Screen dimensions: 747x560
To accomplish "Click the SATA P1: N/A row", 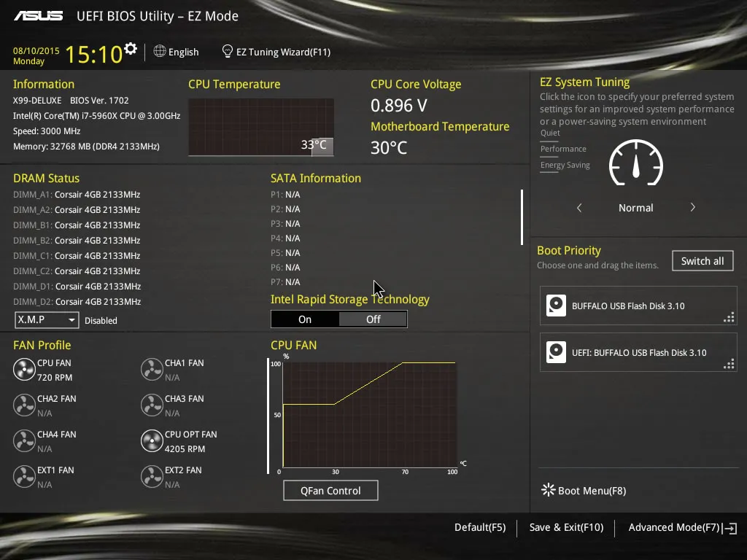I will (x=285, y=194).
